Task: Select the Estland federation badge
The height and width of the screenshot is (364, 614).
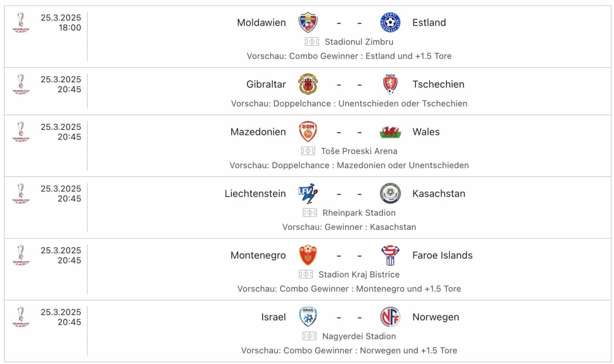Action: [390, 22]
